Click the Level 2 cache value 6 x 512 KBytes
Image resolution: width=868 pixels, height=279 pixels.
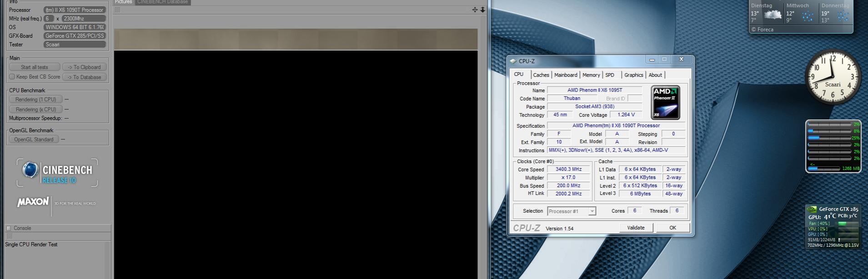point(640,185)
